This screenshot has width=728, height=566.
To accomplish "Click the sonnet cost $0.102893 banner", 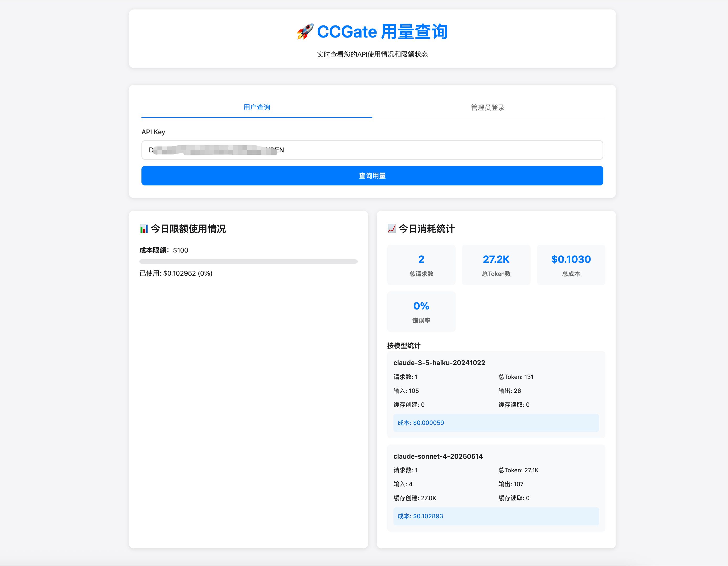I will (x=496, y=516).
